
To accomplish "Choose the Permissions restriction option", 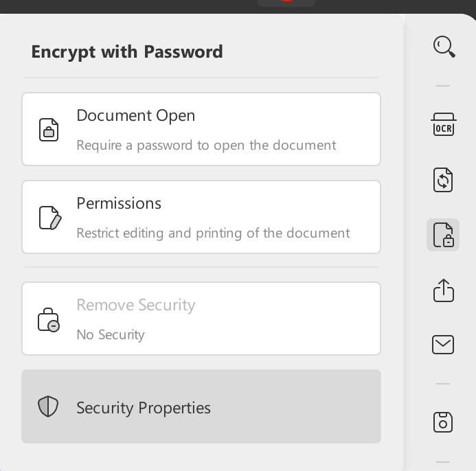I will click(119, 203).
